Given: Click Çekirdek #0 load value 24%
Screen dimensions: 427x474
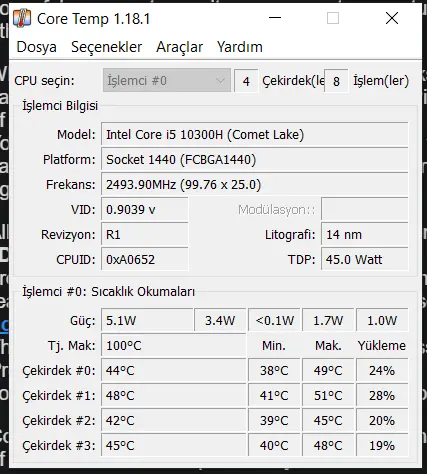Looking at the screenshot, I should [382, 371].
